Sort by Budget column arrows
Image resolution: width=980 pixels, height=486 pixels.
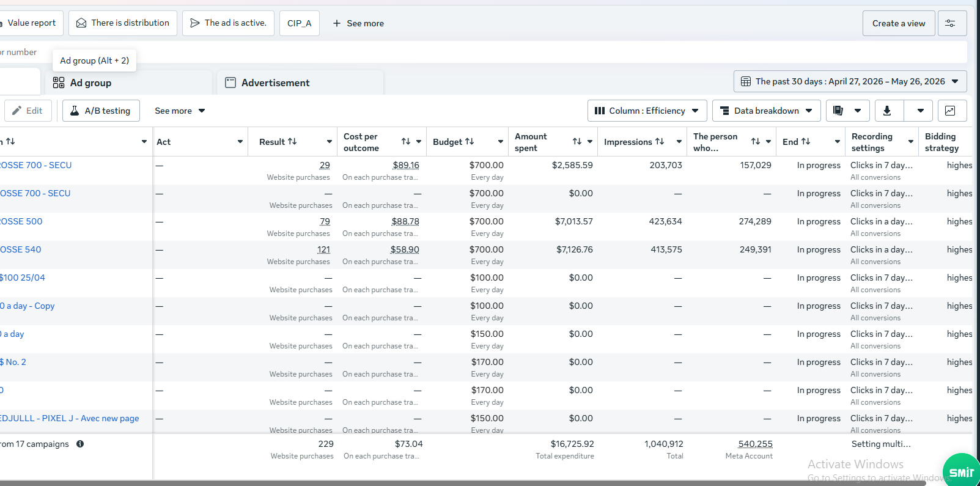[x=470, y=142]
